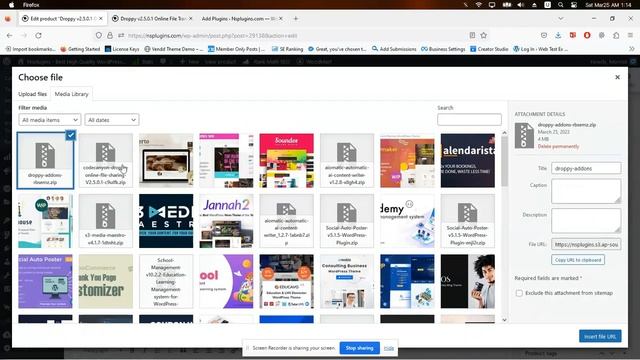The height and width of the screenshot is (360, 640).
Task: Close the Choose file dialog with X
Action: pyautogui.click(x=618, y=77)
